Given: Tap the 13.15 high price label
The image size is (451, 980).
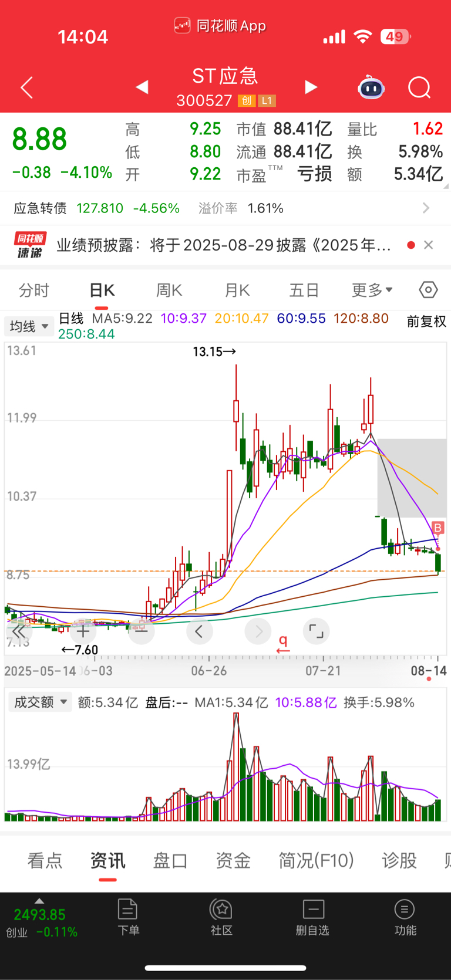Looking at the screenshot, I should click(x=214, y=352).
